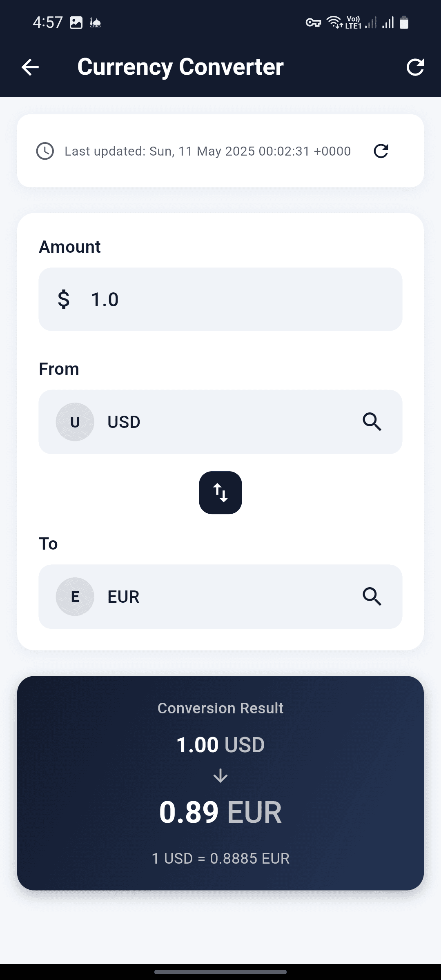This screenshot has width=441, height=980.
Task: Tap the E currency avatar circle
Action: click(x=75, y=597)
